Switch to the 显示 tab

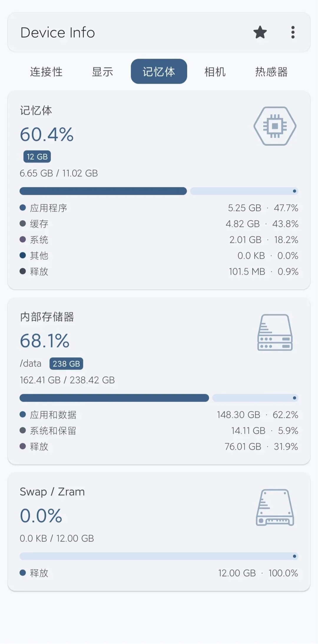102,72
